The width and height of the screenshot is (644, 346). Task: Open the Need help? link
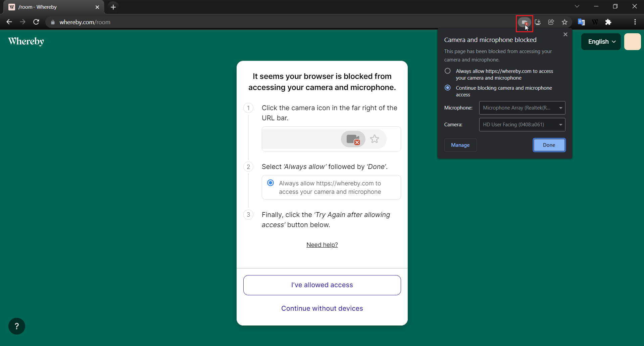322,245
